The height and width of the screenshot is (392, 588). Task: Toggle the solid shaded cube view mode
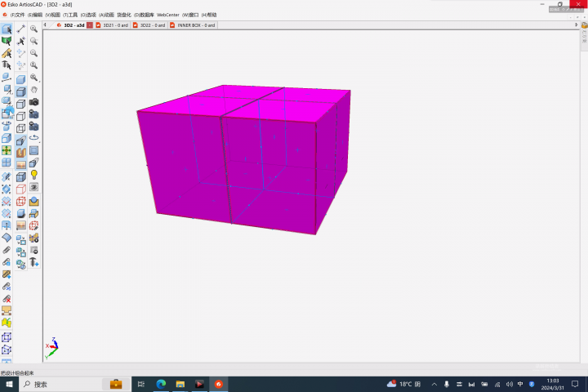[x=20, y=79]
